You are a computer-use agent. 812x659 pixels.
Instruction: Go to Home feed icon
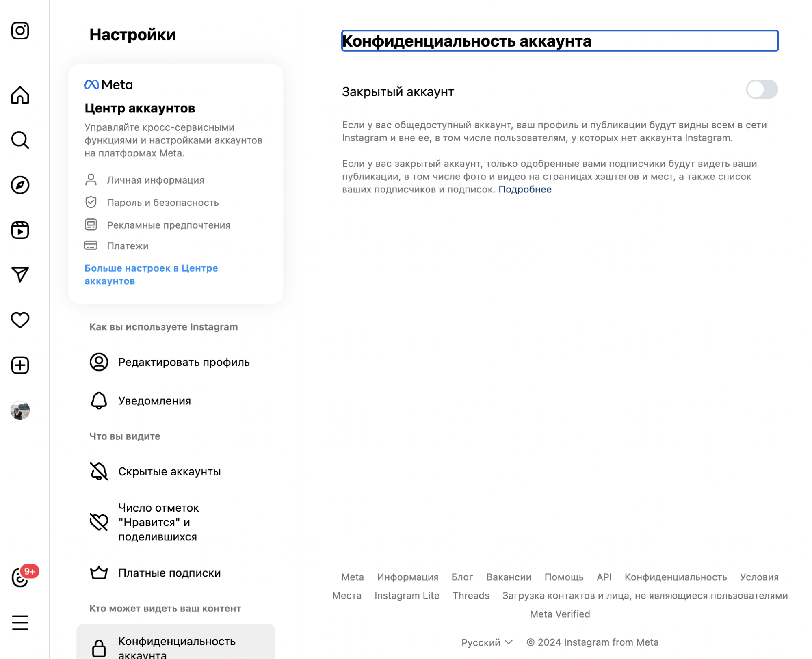tap(20, 95)
